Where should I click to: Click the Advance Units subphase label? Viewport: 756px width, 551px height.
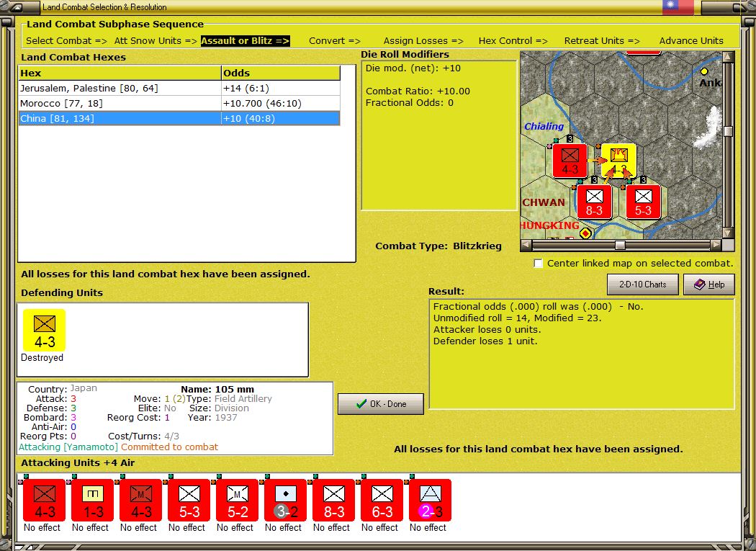[x=691, y=41]
